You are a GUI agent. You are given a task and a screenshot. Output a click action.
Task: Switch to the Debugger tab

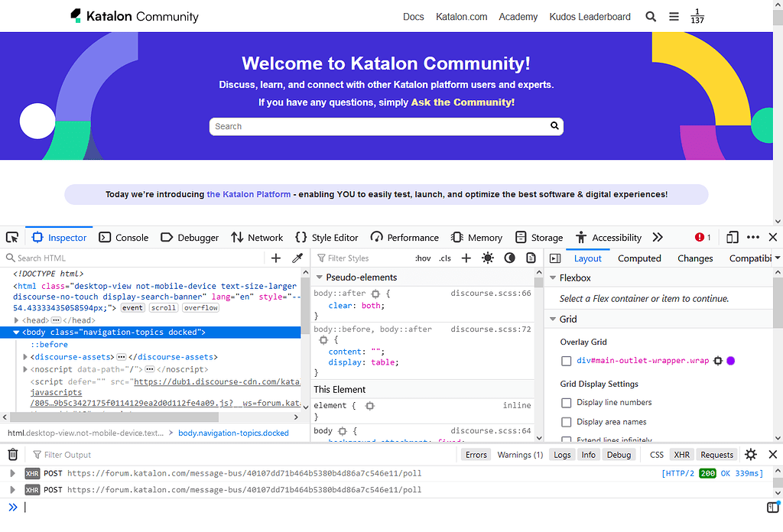pyautogui.click(x=190, y=238)
